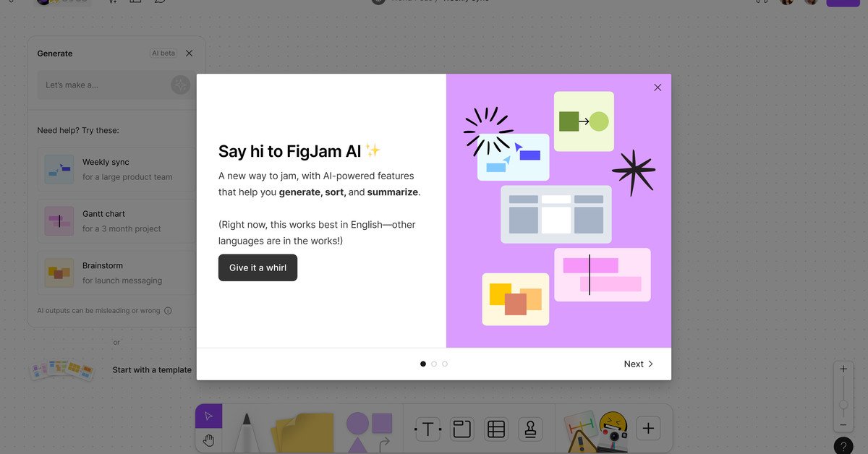Choose the Gantt chart suggestion
The width and height of the screenshot is (868, 454).
coord(116,221)
